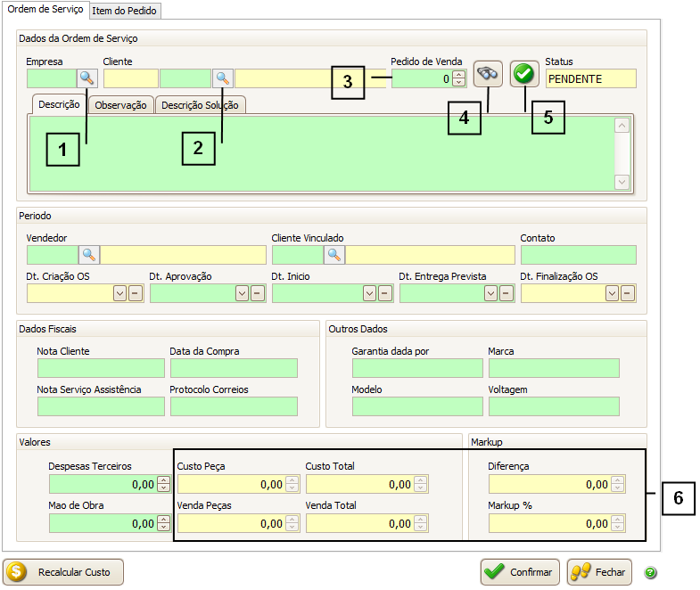The height and width of the screenshot is (590, 700).
Task: Click the green help question mark icon
Action: 650,572
